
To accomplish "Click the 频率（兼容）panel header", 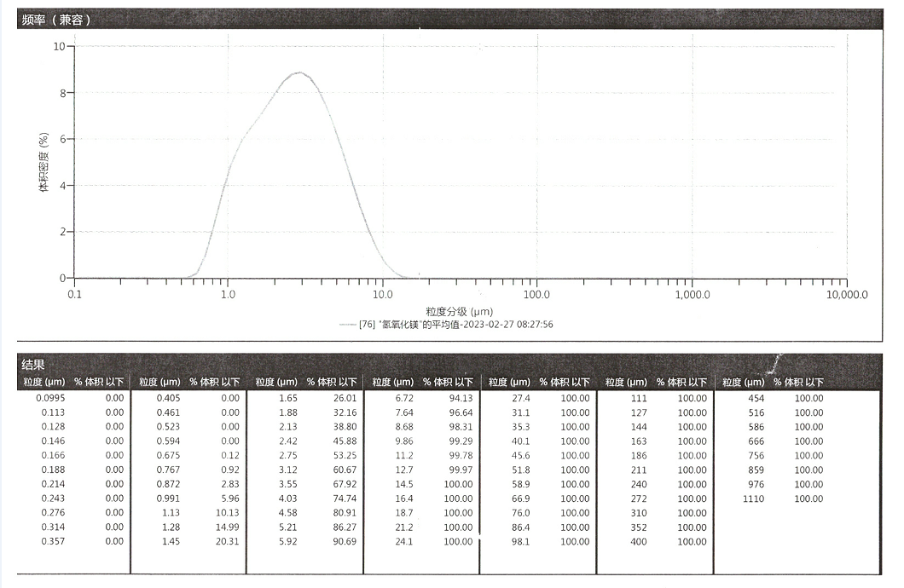I will (55, 20).
